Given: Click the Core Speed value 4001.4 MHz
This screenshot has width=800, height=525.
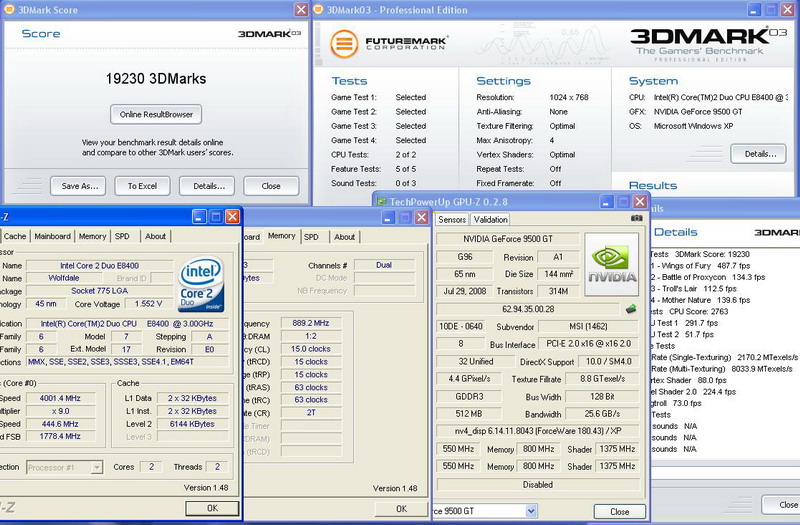Looking at the screenshot, I should tap(60, 398).
